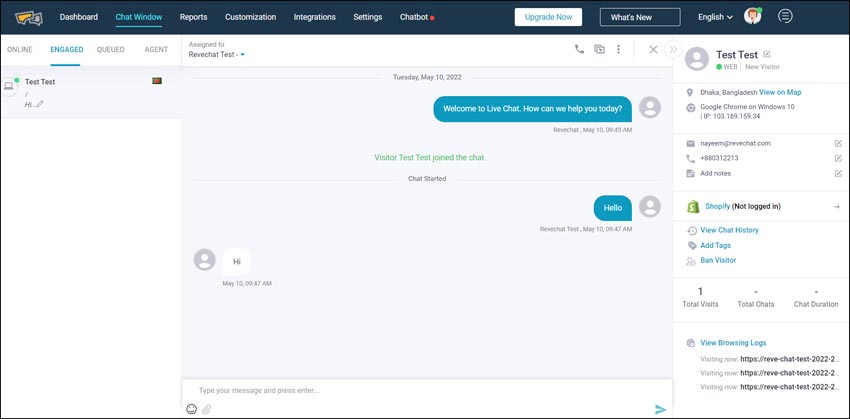Click the Upgrade Now button

click(x=548, y=17)
